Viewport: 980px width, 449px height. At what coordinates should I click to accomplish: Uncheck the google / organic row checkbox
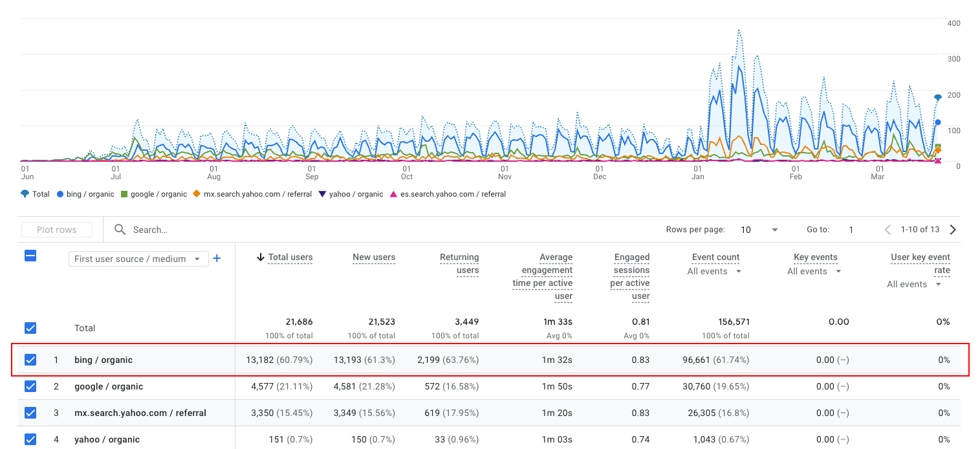(30, 386)
